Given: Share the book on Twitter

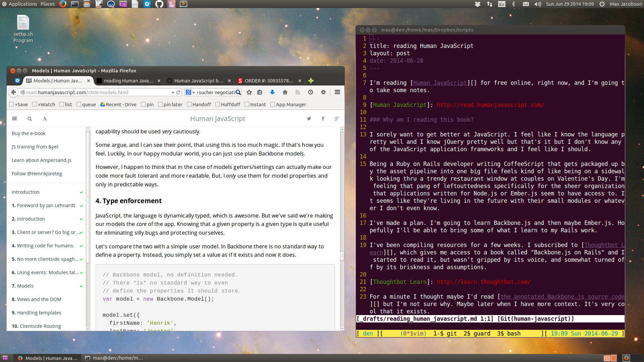Looking at the screenshot, I should pos(309,119).
